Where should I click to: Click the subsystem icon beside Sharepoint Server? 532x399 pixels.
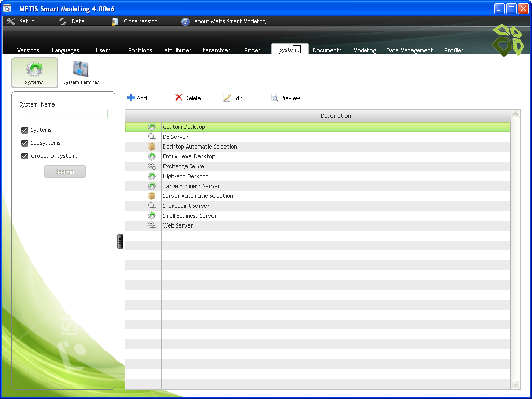click(152, 206)
